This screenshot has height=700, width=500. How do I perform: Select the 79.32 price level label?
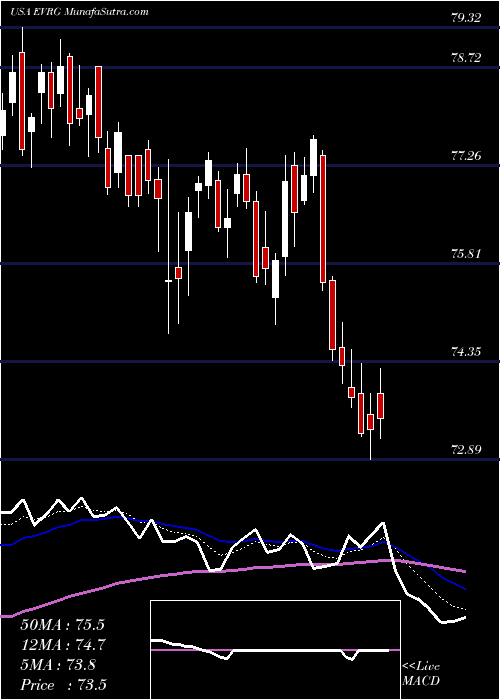tap(466, 18)
